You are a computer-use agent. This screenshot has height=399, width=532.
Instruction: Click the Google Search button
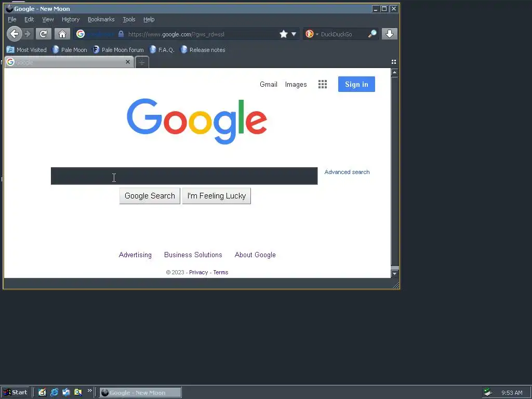[x=150, y=196]
